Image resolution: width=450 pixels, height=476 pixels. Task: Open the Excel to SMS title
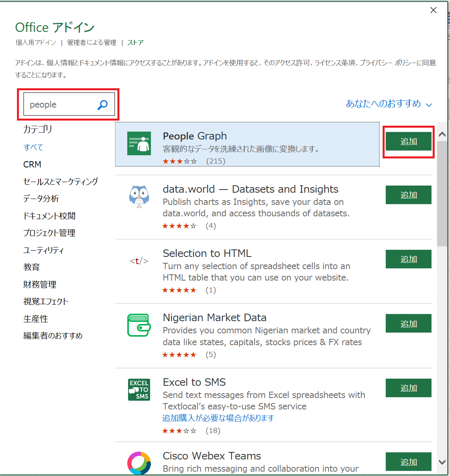coord(194,382)
